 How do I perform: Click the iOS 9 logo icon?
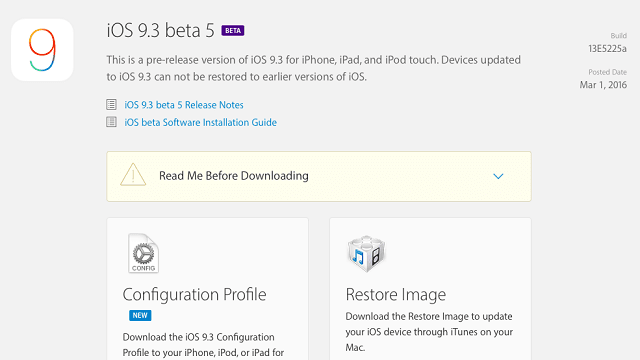[42, 50]
